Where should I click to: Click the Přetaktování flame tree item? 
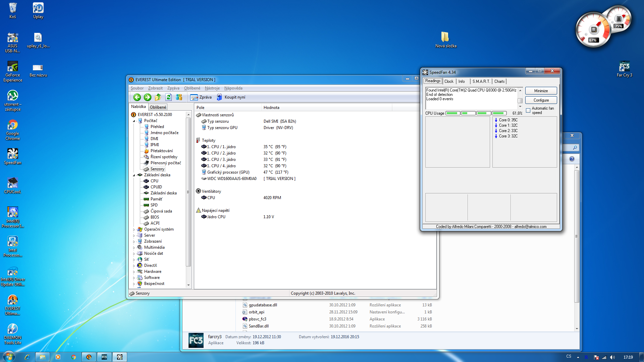pos(161,151)
